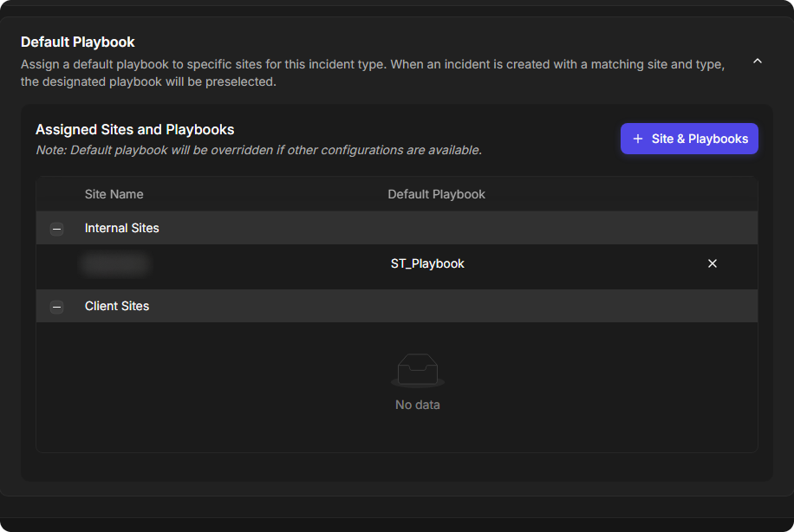
Task: Click the Internal Sites row label
Action: point(122,228)
